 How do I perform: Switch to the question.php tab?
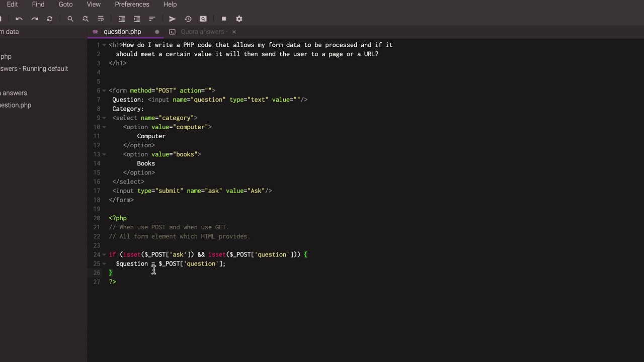click(122, 32)
